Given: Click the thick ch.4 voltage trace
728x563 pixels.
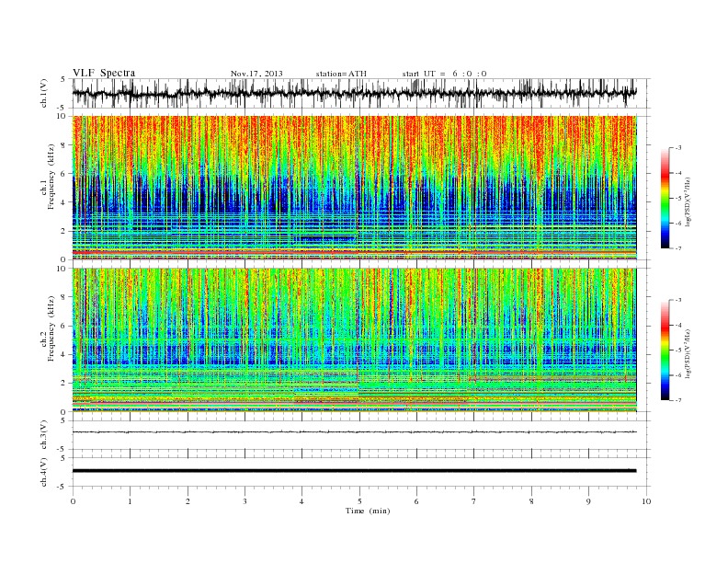Looking at the screenshot, I should [x=355, y=471].
